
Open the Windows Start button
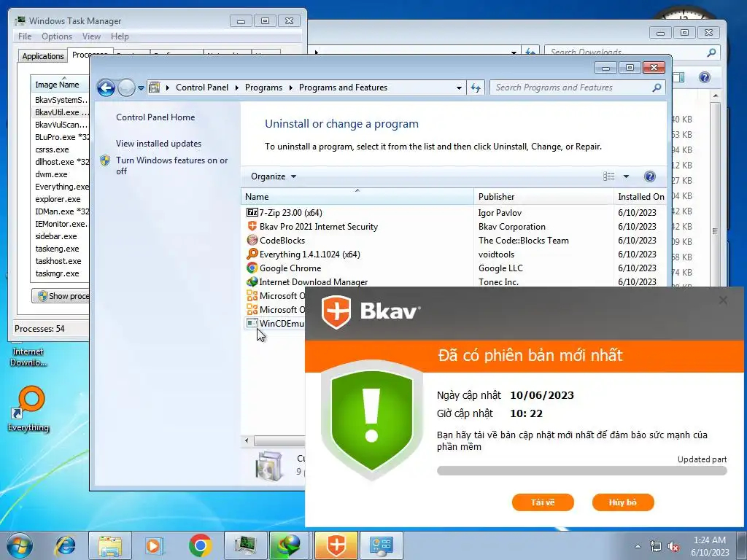tap(20, 545)
